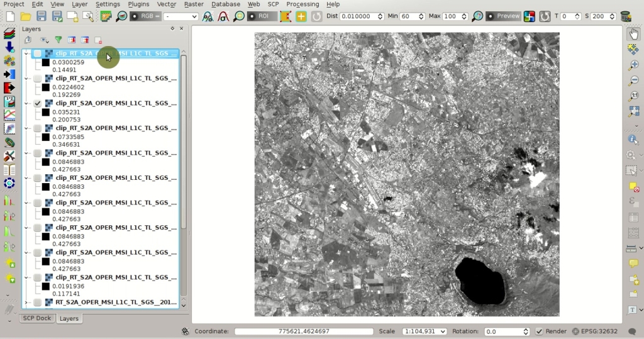Toggle the RGB = display button
Viewport: 644px width, 339px height.
click(145, 16)
